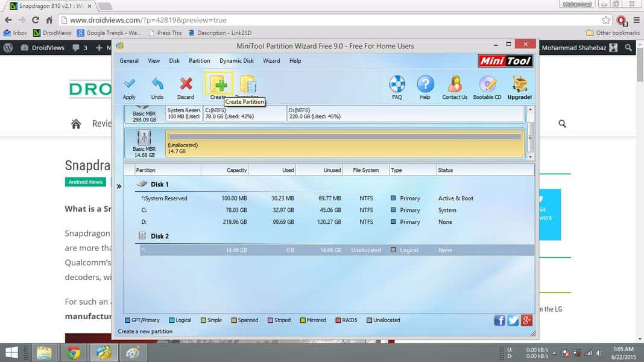The height and width of the screenshot is (362, 644).
Task: Select System Reserved block in disk map
Action: (x=184, y=113)
